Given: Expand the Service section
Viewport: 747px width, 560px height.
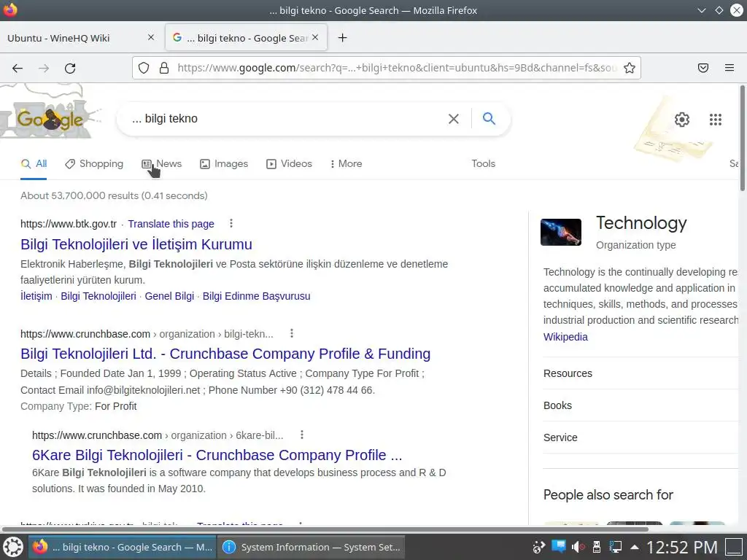Looking at the screenshot, I should point(640,437).
